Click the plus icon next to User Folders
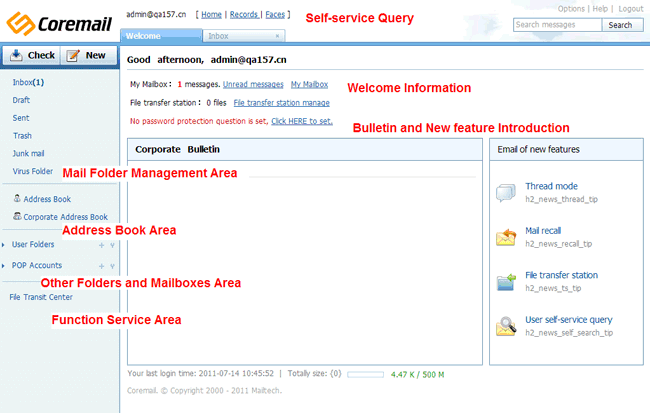The height and width of the screenshot is (413, 650). tap(101, 244)
